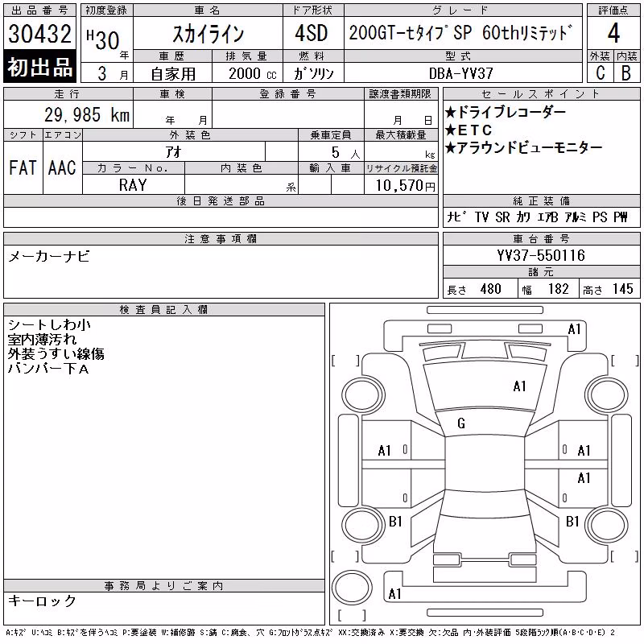This screenshot has height=644, width=644.
Task: Click the B1 mark near right rear wheel
Action: pos(572,522)
